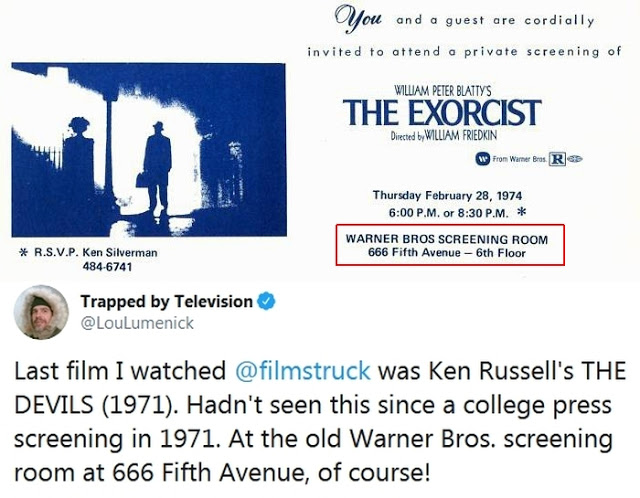This screenshot has height=498, width=640.
Task: Click the Directed by William Friedkin credit
Action: [444, 136]
